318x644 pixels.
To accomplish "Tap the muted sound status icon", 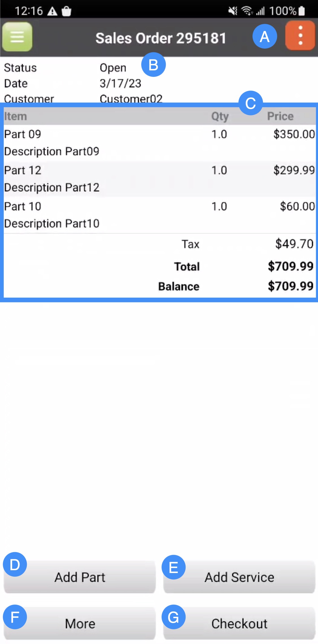I will pyautogui.click(x=233, y=11).
